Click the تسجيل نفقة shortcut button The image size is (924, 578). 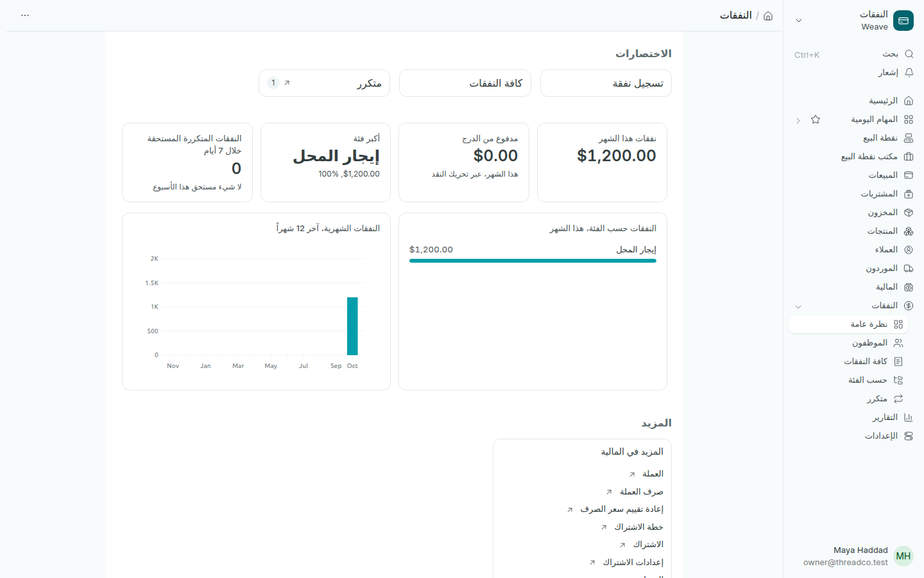606,83
